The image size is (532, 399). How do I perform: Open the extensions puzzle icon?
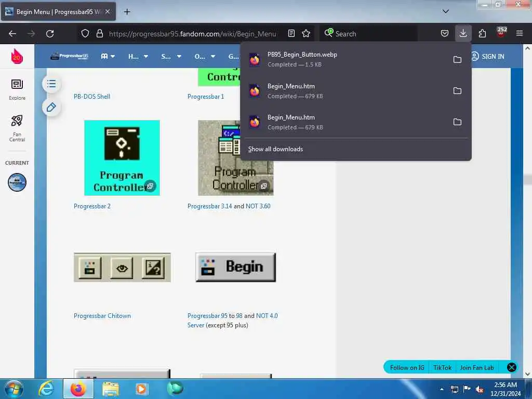[x=482, y=33]
